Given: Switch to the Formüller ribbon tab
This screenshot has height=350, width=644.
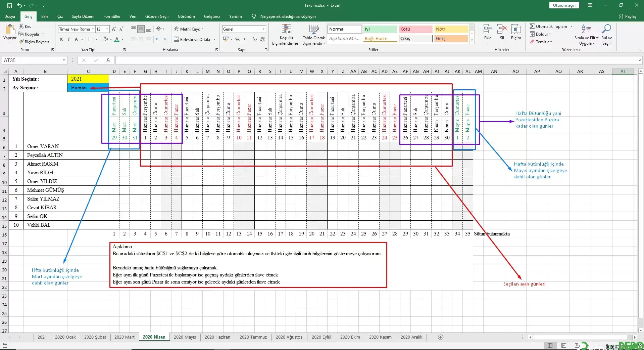Looking at the screenshot, I should coord(112,16).
